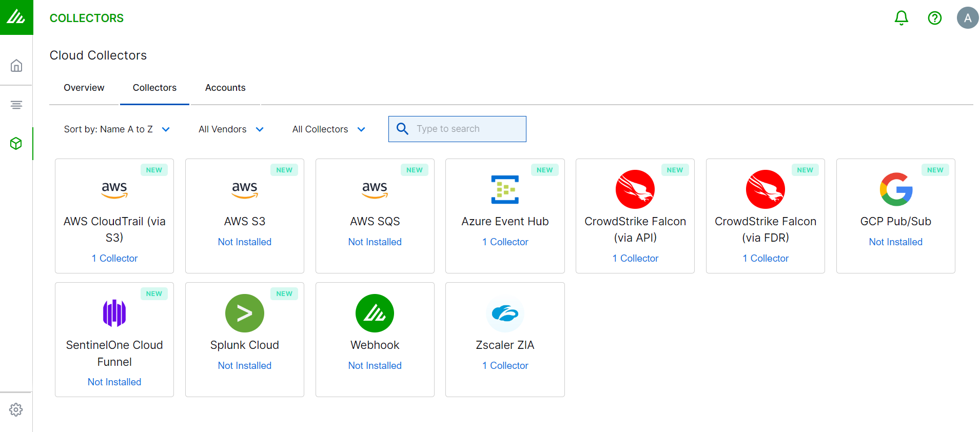Click the Azure Event Hub title

pos(505,221)
